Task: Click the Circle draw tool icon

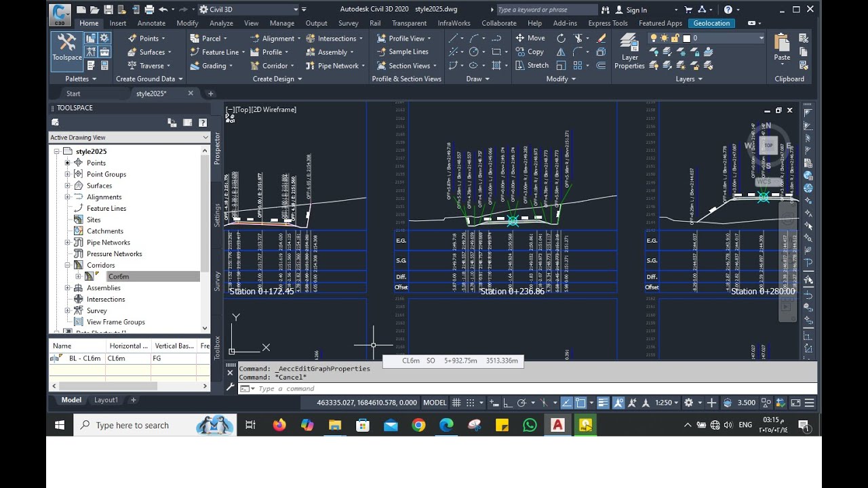Action: pos(474,52)
